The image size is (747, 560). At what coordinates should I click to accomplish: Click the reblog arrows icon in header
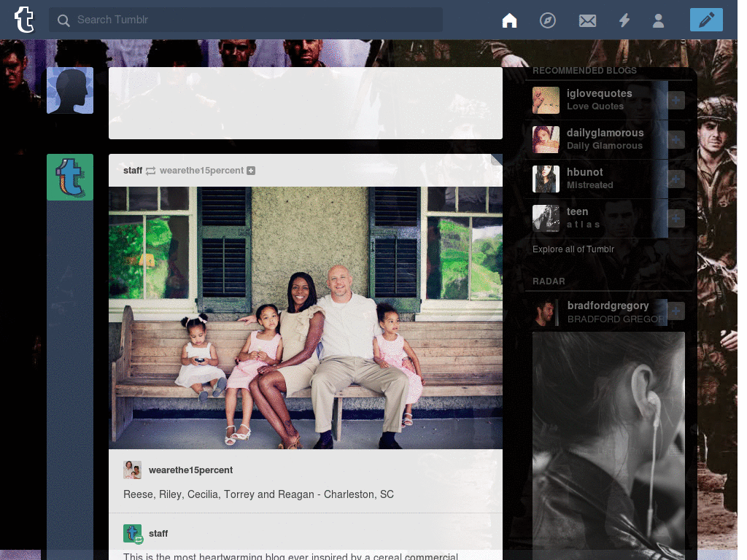[150, 171]
